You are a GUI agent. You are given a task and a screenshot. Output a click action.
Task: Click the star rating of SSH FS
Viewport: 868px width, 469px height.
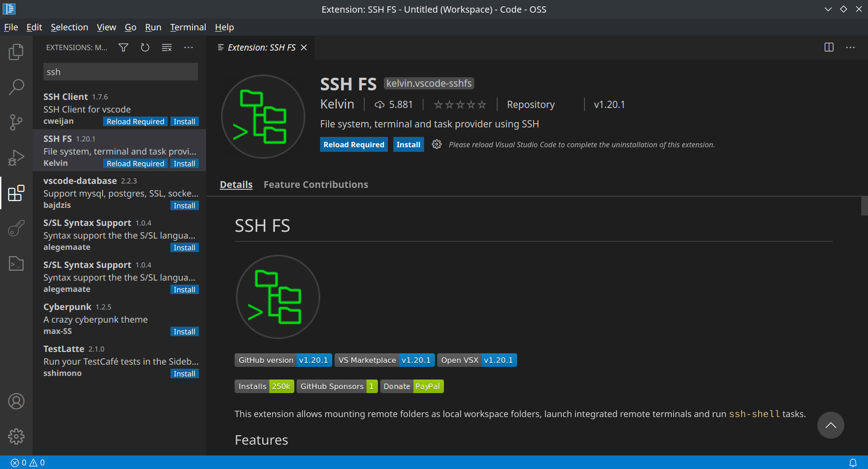tap(460, 105)
